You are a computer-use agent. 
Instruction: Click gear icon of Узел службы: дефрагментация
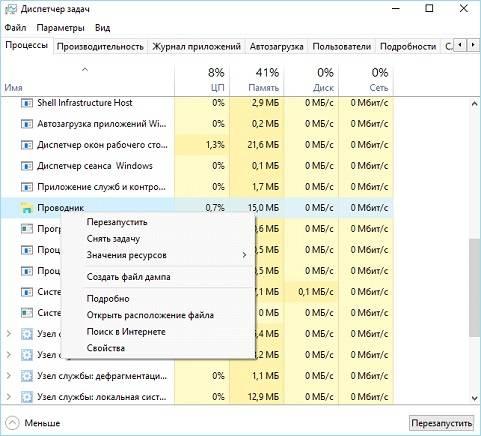27,376
